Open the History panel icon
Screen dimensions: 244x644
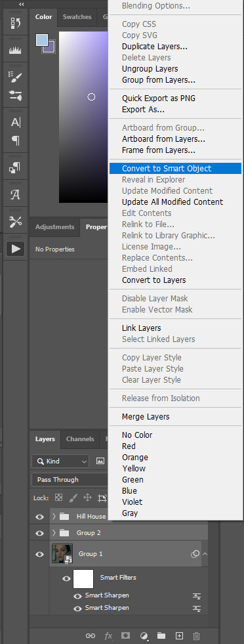point(15,24)
